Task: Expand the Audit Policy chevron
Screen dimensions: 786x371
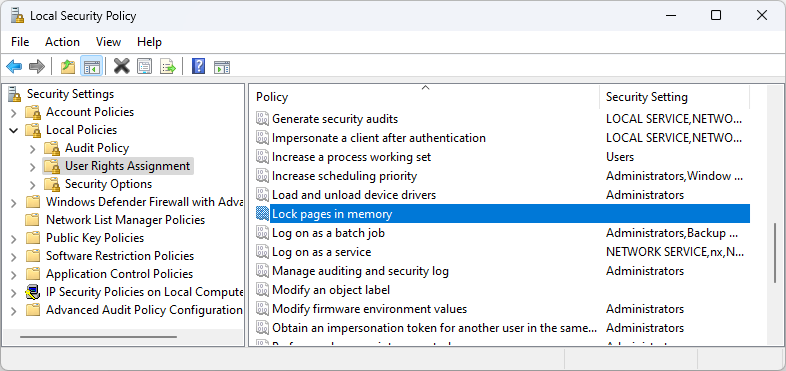Action: pyautogui.click(x=33, y=148)
